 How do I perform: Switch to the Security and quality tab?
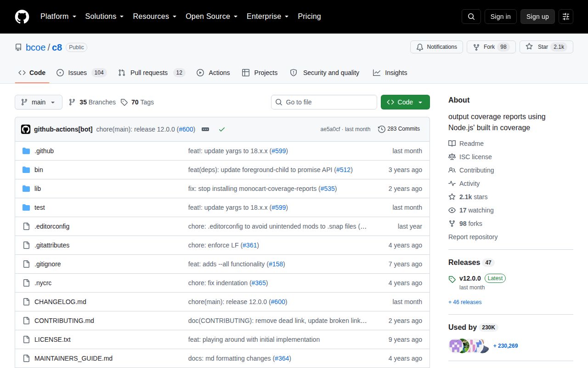click(x=325, y=73)
